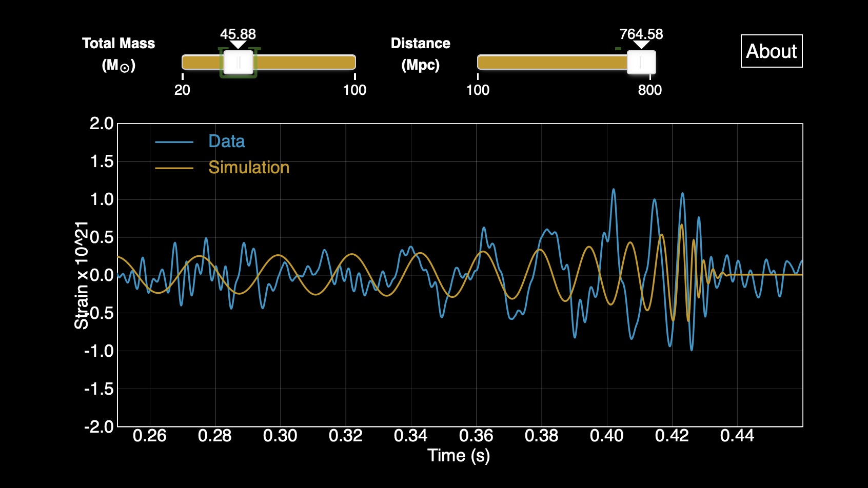Open the About button
The image size is (868, 488).
point(771,51)
